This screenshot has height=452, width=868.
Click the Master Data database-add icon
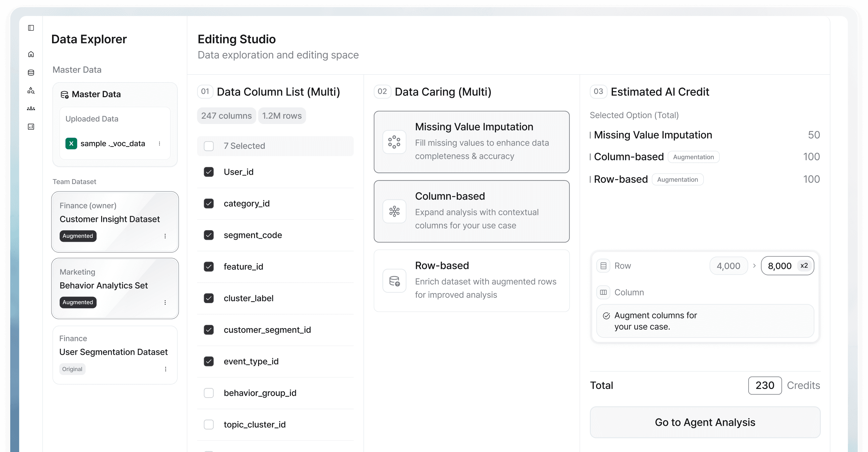[64, 94]
